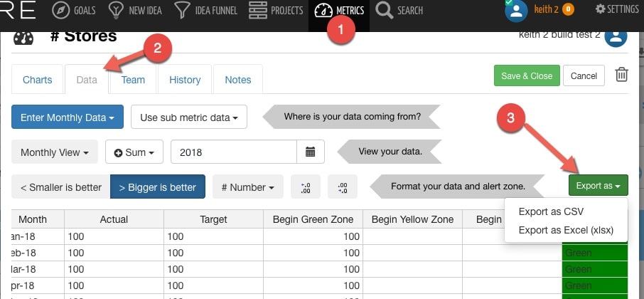Open the calendar date picker icon
The image size is (644, 299).
(x=311, y=152)
